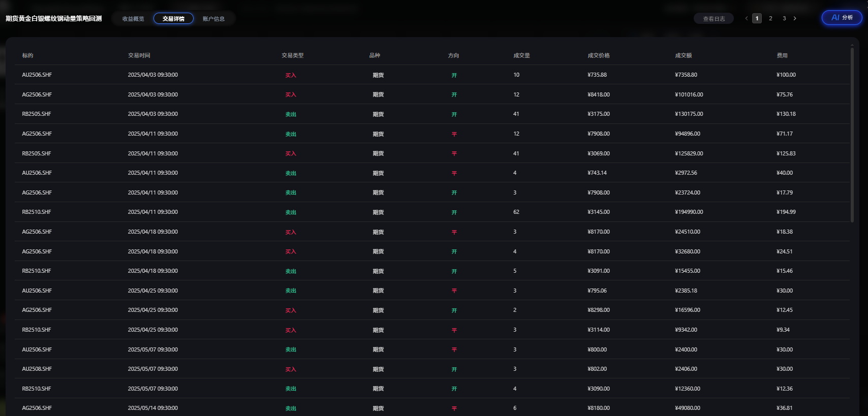868x416 pixels.
Task: Click the 费用 column header
Action: (x=782, y=55)
